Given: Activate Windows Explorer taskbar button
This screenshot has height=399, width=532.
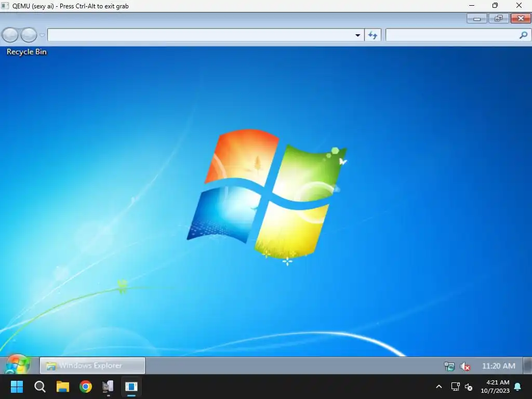Looking at the screenshot, I should (92, 365).
